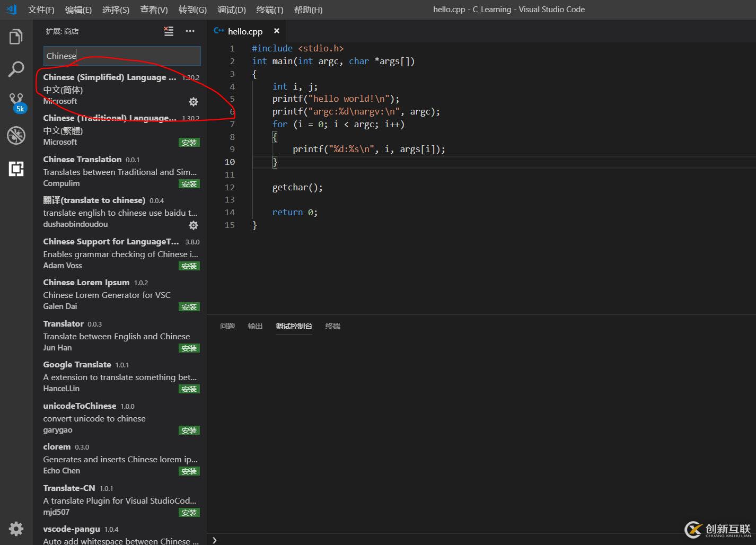Click the VS Code logo in title bar
Viewport: 756px width, 545px height.
[x=12, y=10]
